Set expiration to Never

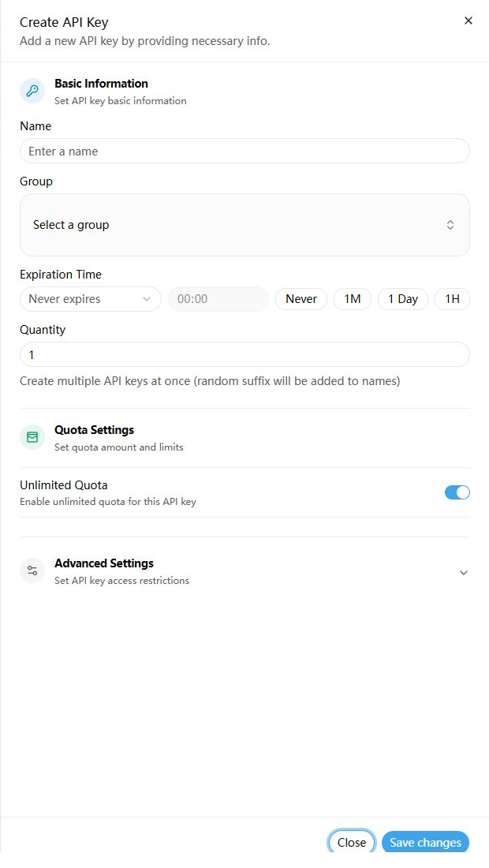pyautogui.click(x=301, y=299)
